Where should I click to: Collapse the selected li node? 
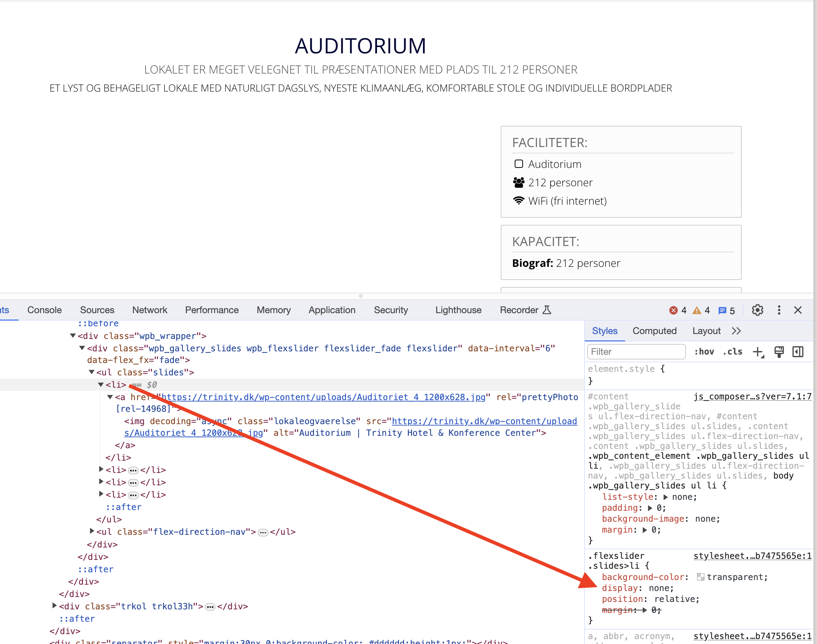pos(101,385)
